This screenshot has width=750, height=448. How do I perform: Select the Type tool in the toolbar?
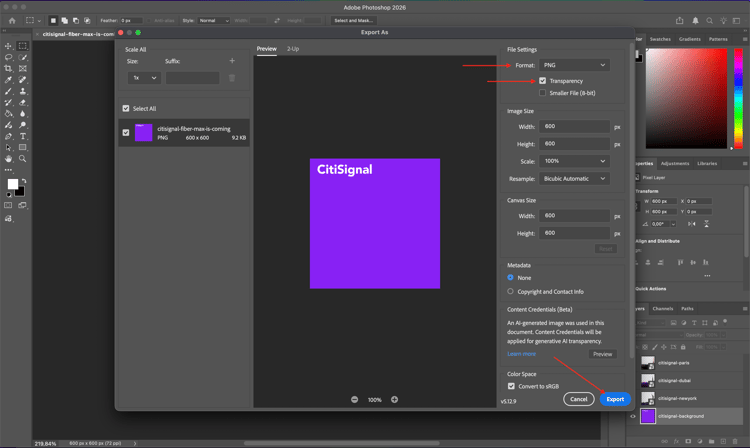[23, 136]
